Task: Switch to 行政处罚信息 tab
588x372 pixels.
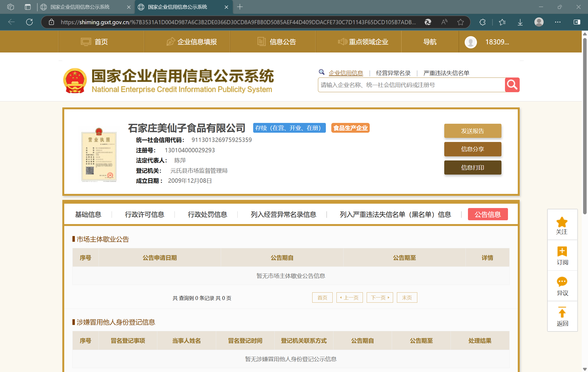Action: pyautogui.click(x=207, y=214)
